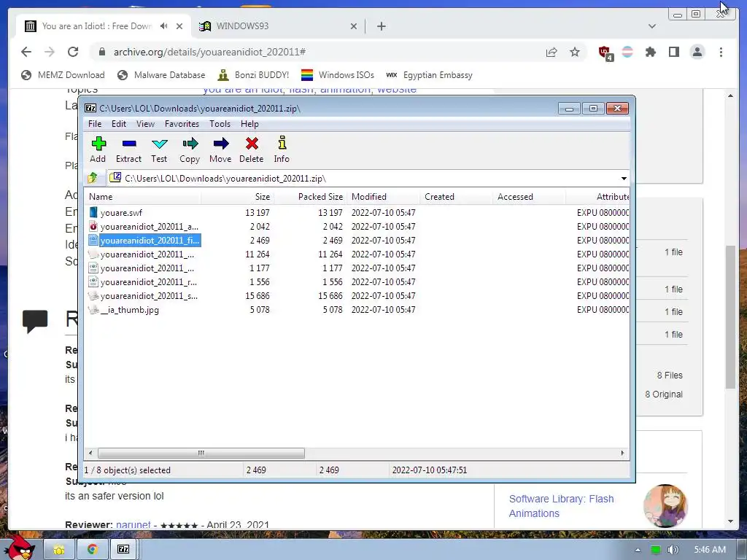Open the MEMZ Download bookmark
747x560 pixels.
[x=63, y=75]
